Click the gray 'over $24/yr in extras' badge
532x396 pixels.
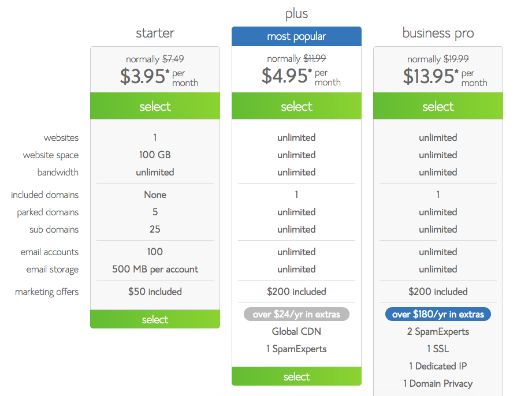pyautogui.click(x=296, y=315)
